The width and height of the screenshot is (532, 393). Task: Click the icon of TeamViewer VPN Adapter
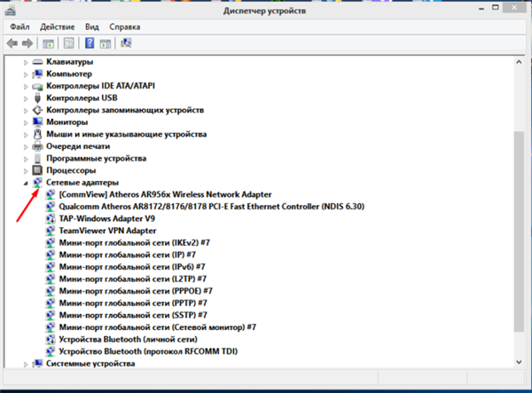coord(51,231)
